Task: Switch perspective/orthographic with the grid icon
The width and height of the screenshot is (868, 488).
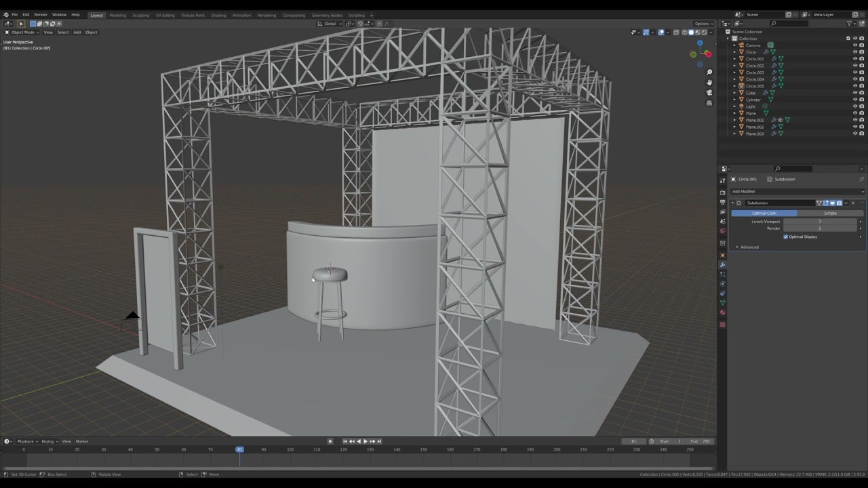Action: (x=709, y=103)
